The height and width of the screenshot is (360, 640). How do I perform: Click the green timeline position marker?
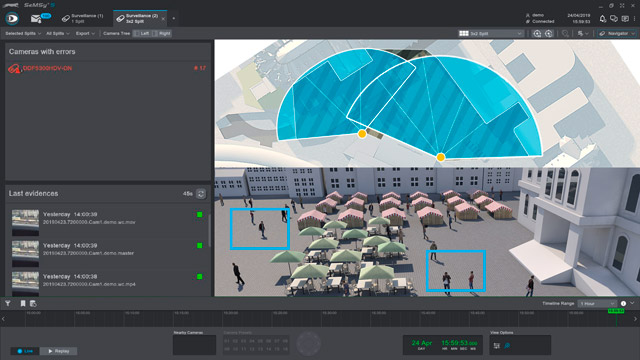click(616, 311)
